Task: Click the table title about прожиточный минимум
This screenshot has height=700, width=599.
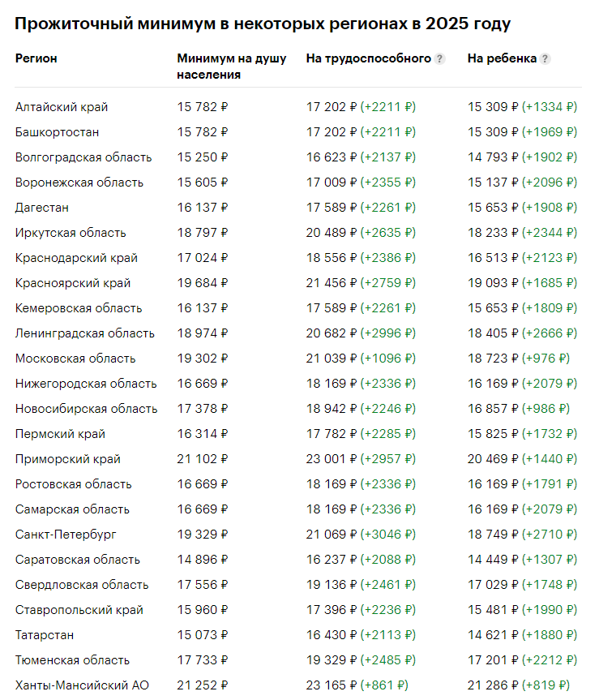Action: tap(263, 23)
